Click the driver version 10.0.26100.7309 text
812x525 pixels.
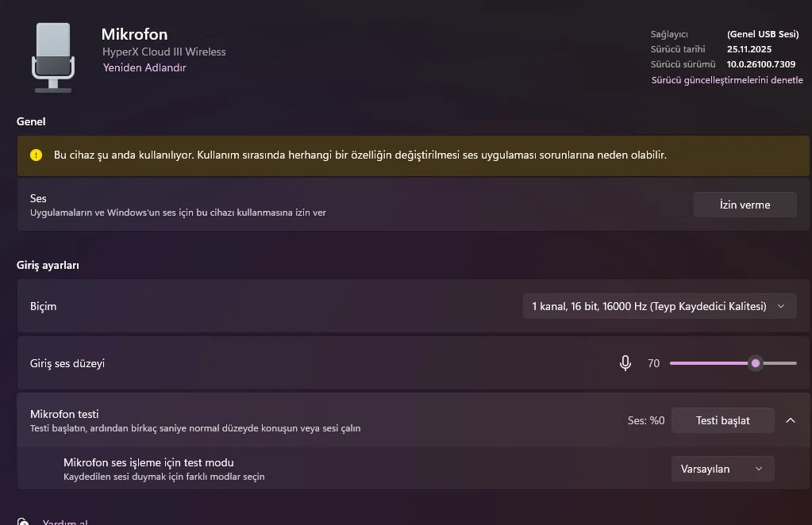tap(760, 64)
